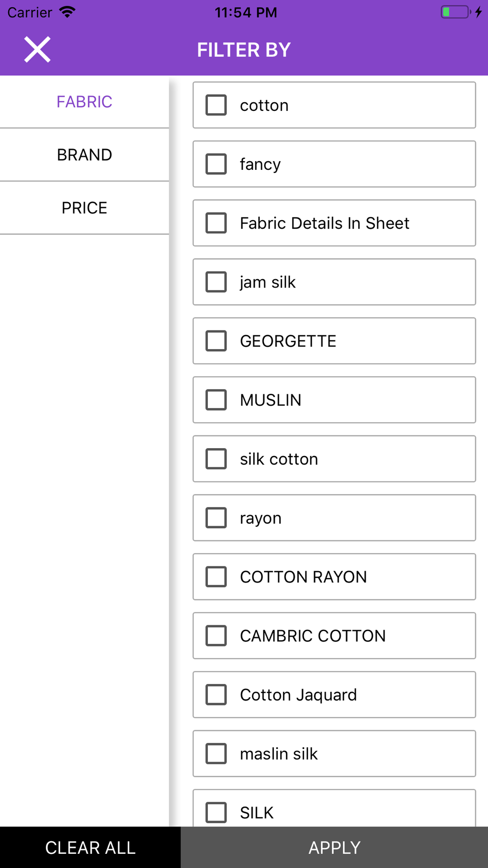Switch to the BRAND filter tab
This screenshot has height=868, width=488.
84,155
